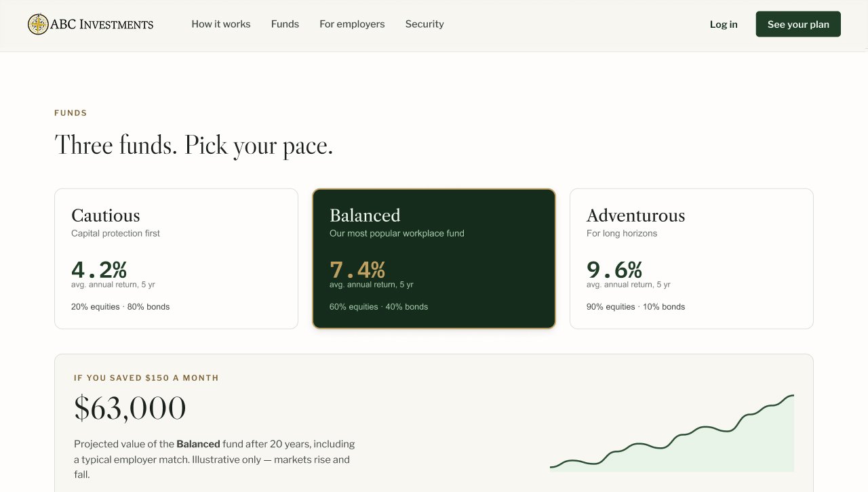
Task: Click the projected growth area chart
Action: [672, 433]
